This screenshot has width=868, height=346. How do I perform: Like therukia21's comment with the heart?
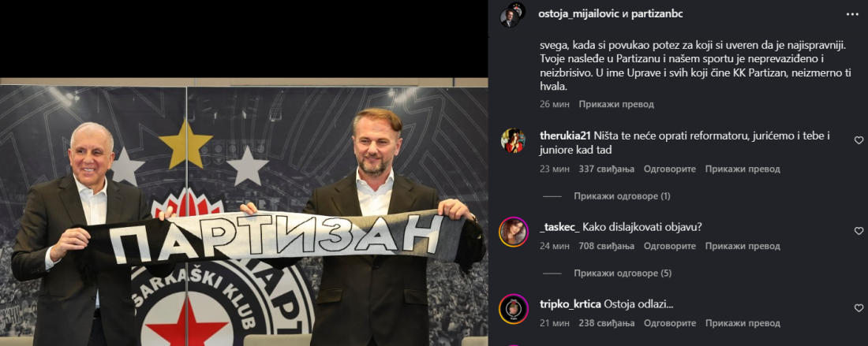click(859, 140)
